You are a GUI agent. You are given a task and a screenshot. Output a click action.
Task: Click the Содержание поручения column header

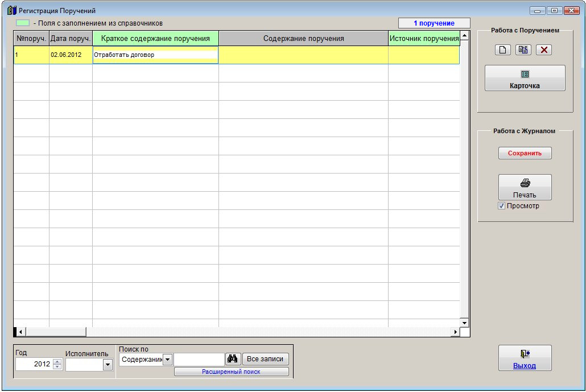[x=303, y=39]
